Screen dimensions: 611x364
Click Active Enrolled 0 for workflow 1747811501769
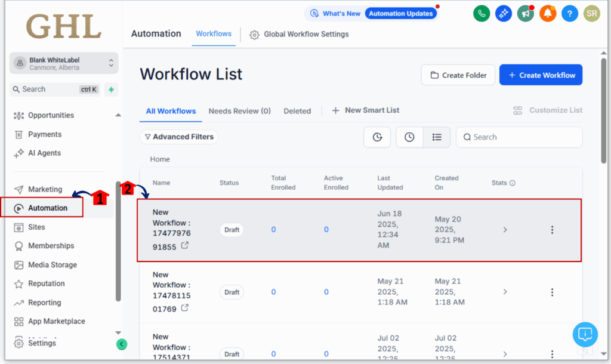click(326, 292)
